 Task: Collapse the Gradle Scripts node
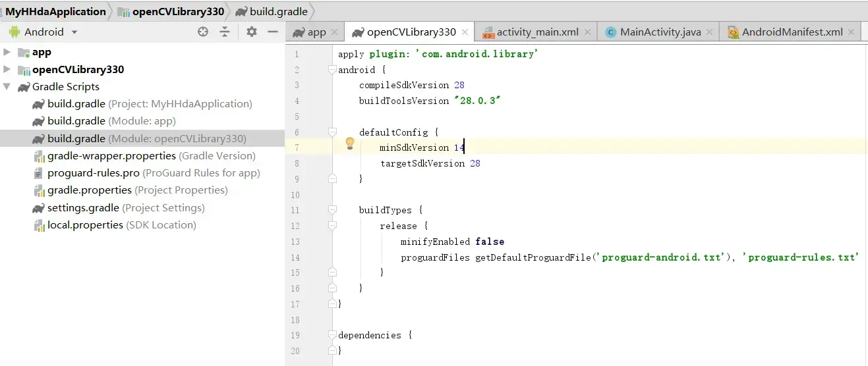7,86
